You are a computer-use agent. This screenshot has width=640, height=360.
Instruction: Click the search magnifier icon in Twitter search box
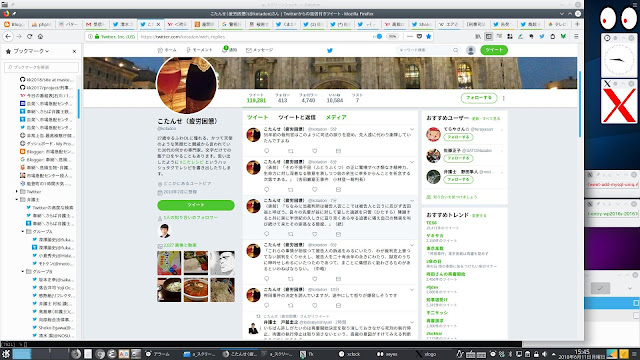(456, 50)
